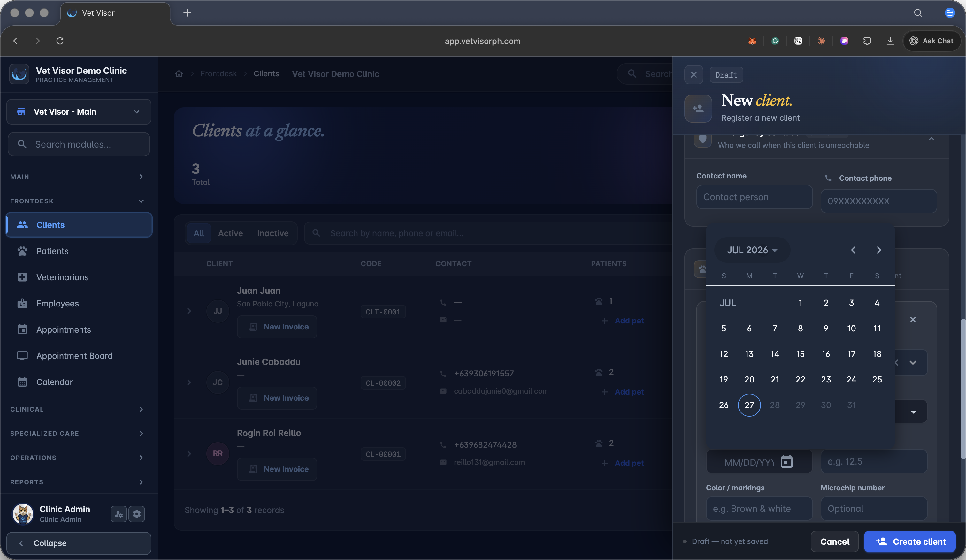
Task: Click the weight field showing e.g. 12.5
Action: click(x=874, y=462)
